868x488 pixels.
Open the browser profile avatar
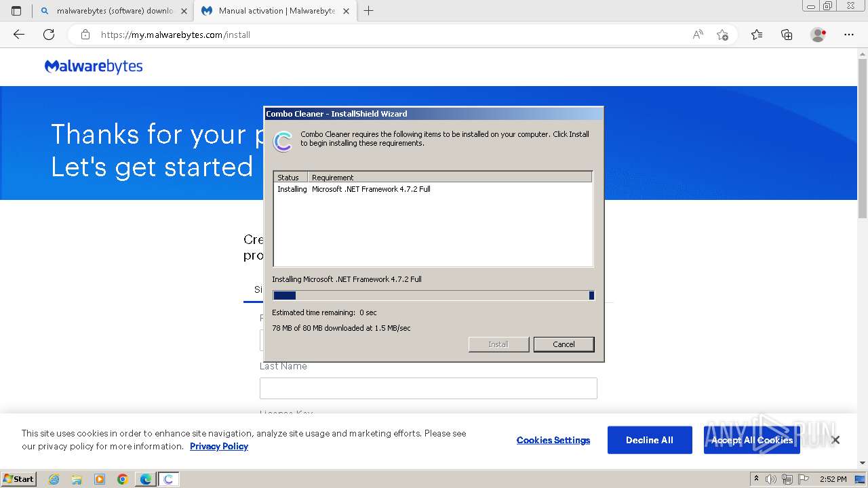click(x=818, y=35)
